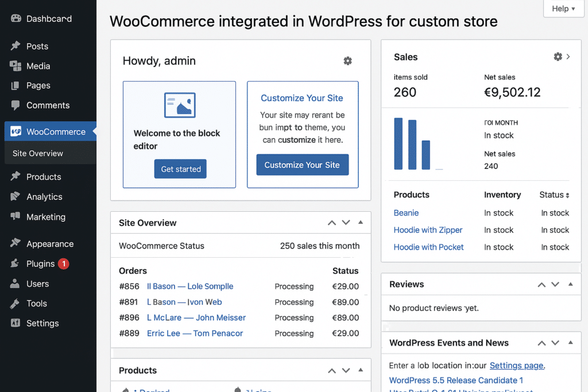Click the Tools wrench icon
The width and height of the screenshot is (588, 392).
pyautogui.click(x=15, y=303)
